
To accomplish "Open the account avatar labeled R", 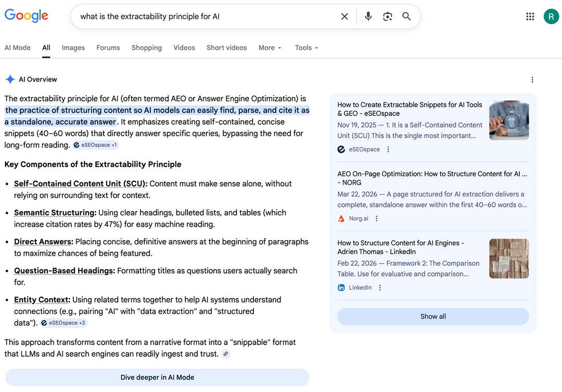I will click(551, 17).
